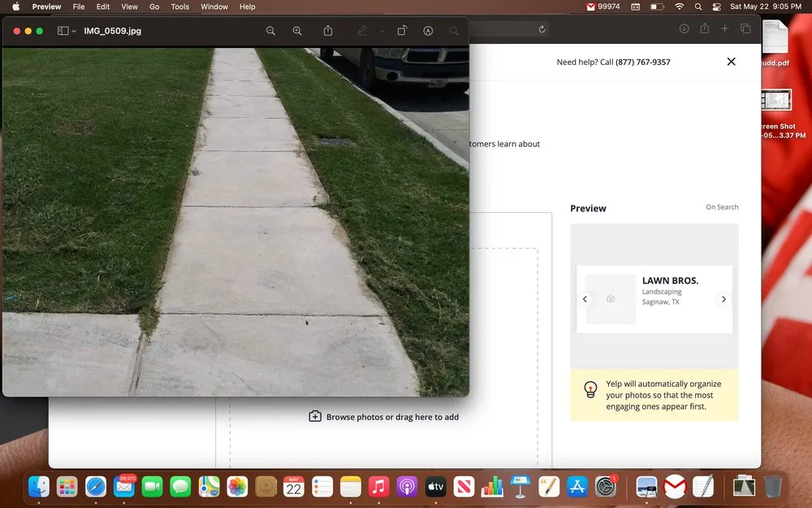Click the LAWN BROS. preview card thumbnail

(611, 299)
